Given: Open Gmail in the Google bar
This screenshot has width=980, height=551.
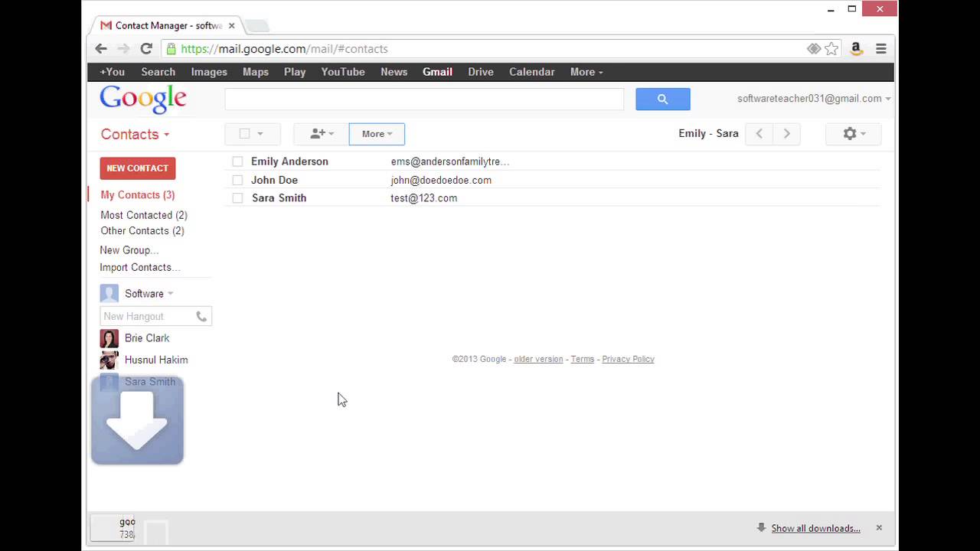Looking at the screenshot, I should pos(437,72).
